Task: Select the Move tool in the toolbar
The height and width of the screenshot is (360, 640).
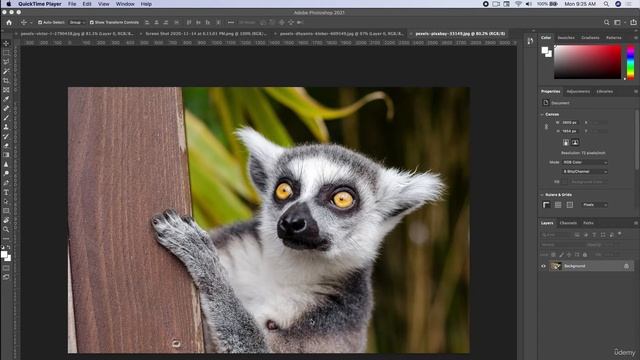Action: (6, 43)
